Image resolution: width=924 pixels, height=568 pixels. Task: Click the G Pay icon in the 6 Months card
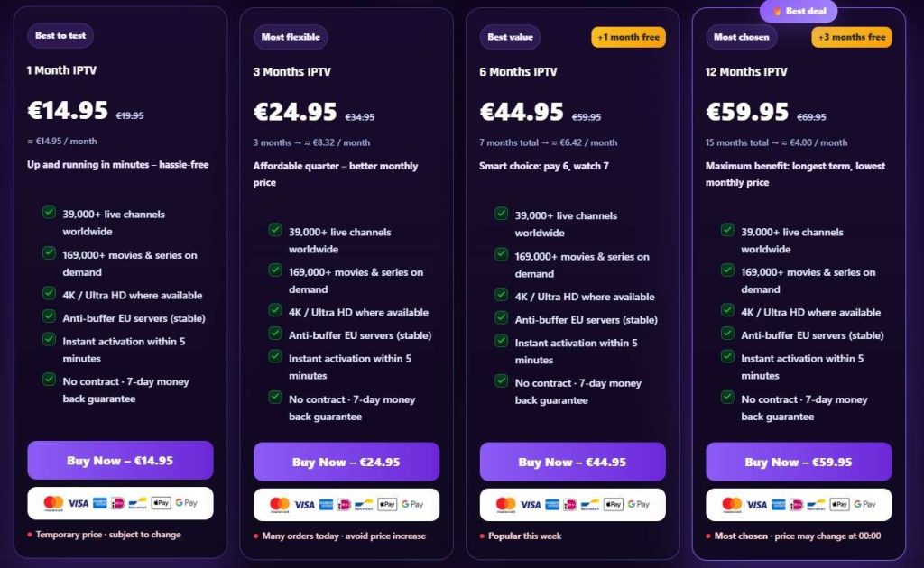[639, 504]
